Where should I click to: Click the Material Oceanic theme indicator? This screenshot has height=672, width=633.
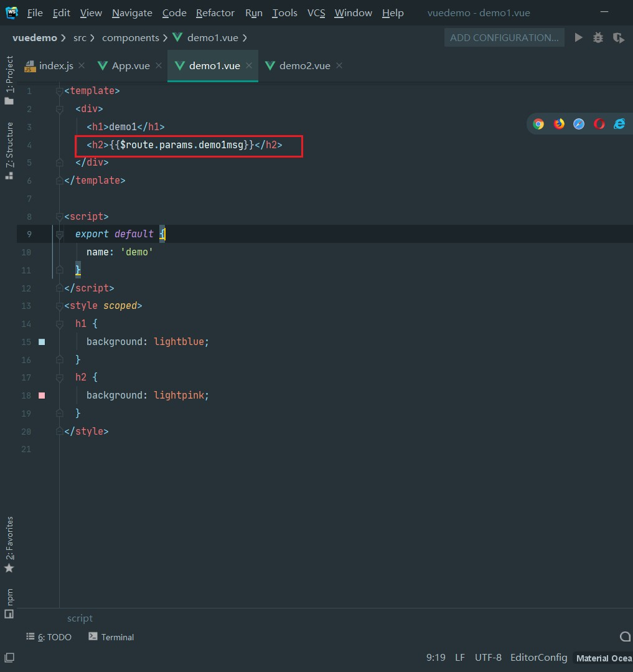point(603,658)
